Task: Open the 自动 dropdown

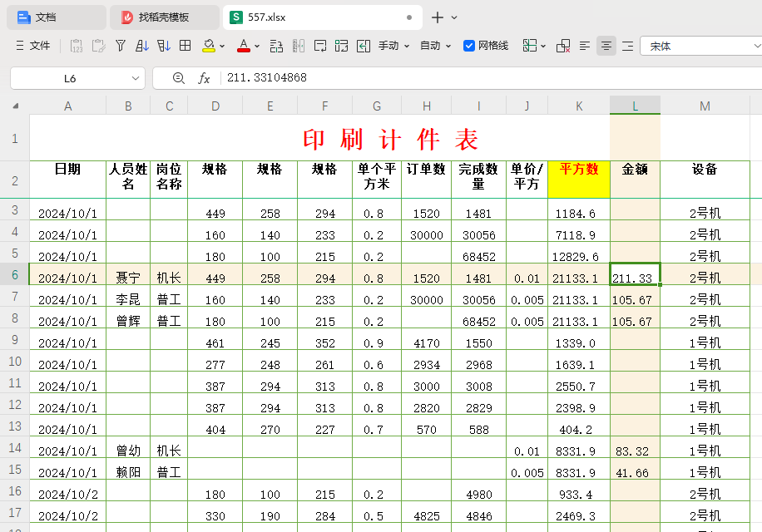Action: [x=435, y=46]
